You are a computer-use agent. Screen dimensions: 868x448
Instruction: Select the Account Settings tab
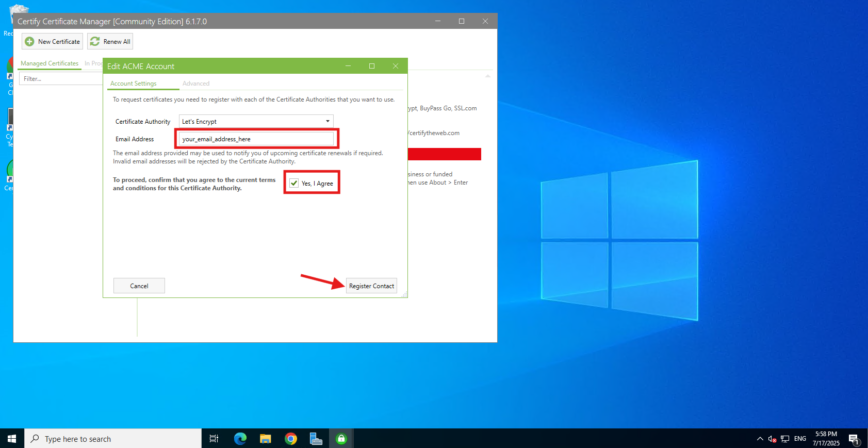[x=134, y=84]
